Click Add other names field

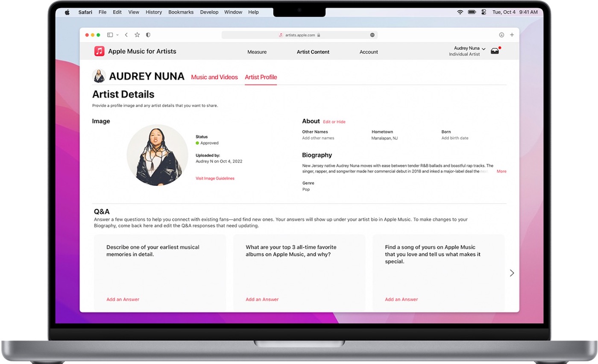coord(318,138)
